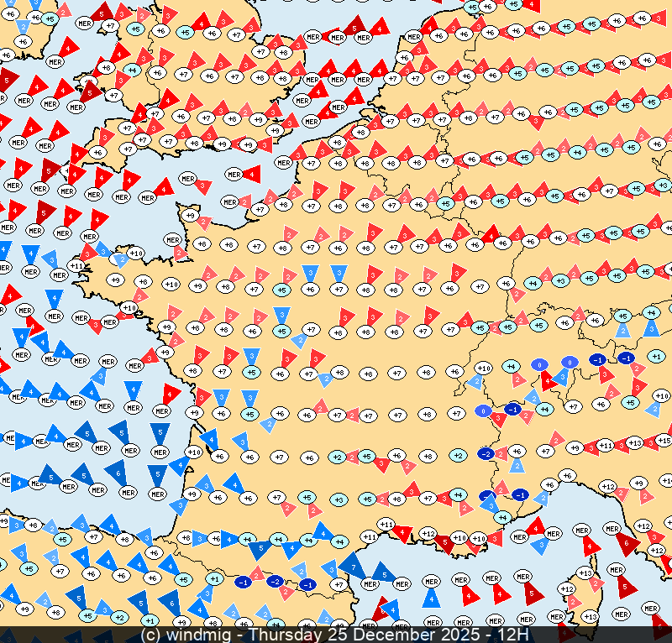Select the +1 marker at the far right Alps

click(x=657, y=357)
